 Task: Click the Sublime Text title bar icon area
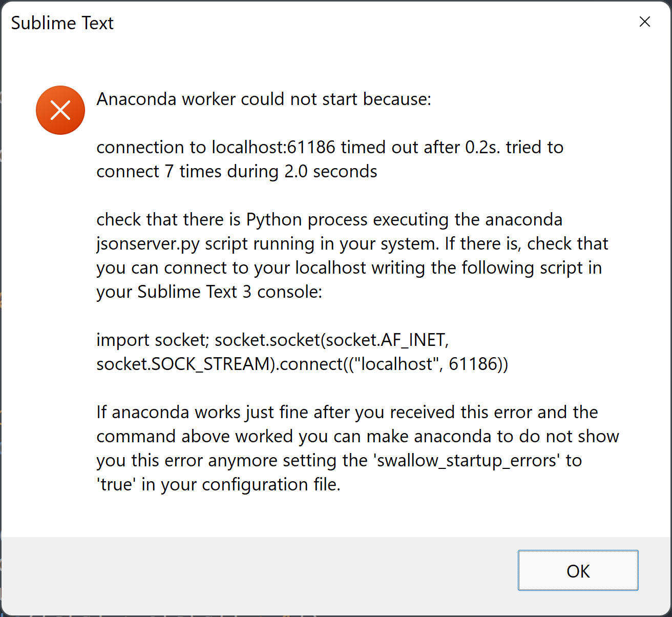coord(61,23)
